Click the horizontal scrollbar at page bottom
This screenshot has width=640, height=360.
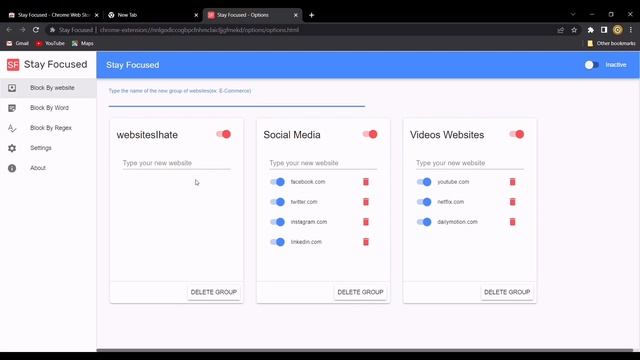pyautogui.click(x=364, y=350)
